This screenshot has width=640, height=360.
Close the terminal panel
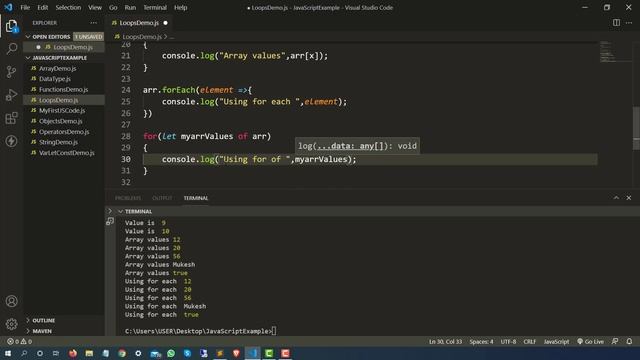pyautogui.click(x=629, y=198)
